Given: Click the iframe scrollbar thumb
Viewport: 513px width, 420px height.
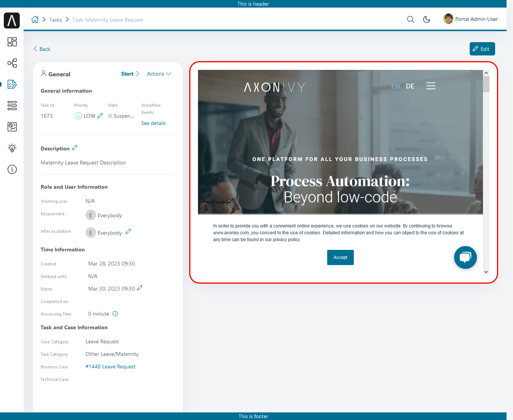Looking at the screenshot, I should pos(486,84).
